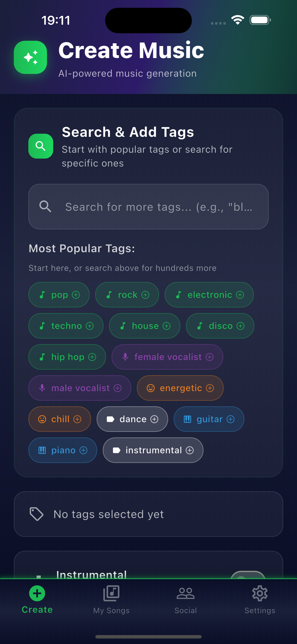The image size is (297, 644).
Task: Add the female vocalist tag
Action: [x=167, y=357]
